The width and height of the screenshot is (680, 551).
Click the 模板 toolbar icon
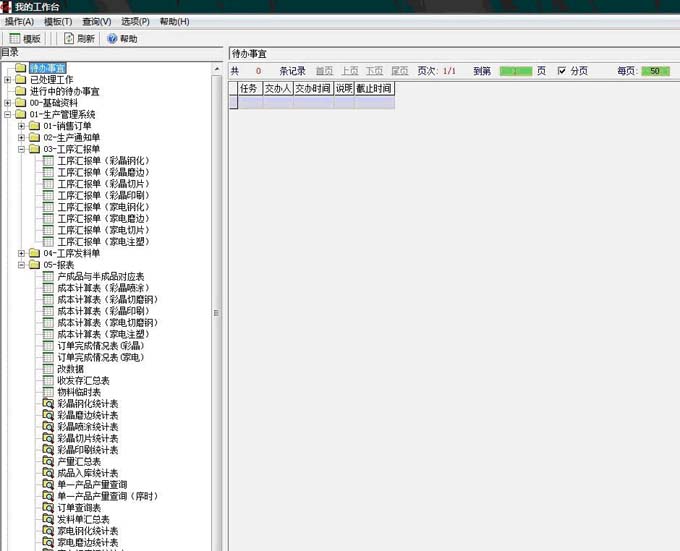15,39
